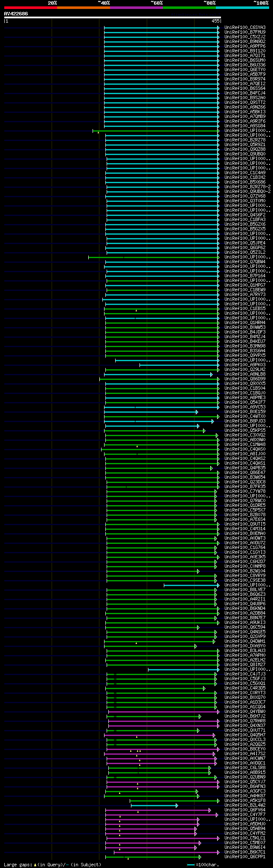
Task: Click the UniRef100_C3XVQ2 hit name
Action: click(245, 435)
